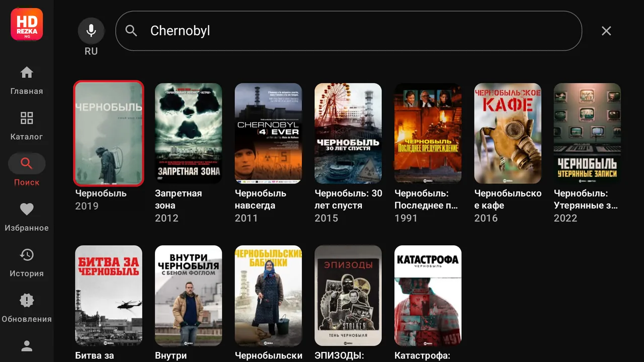This screenshot has height=362, width=644.
Task: Click the Обновления menu label
Action: tap(27, 319)
